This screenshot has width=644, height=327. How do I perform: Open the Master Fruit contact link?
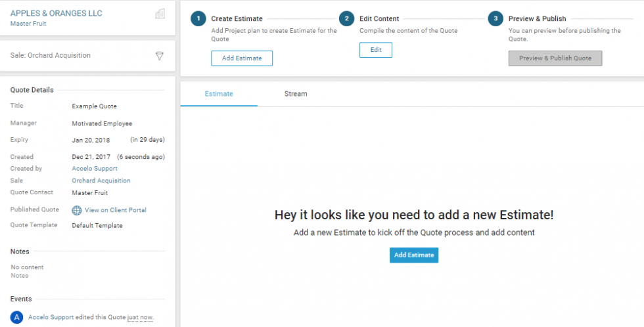coord(28,24)
